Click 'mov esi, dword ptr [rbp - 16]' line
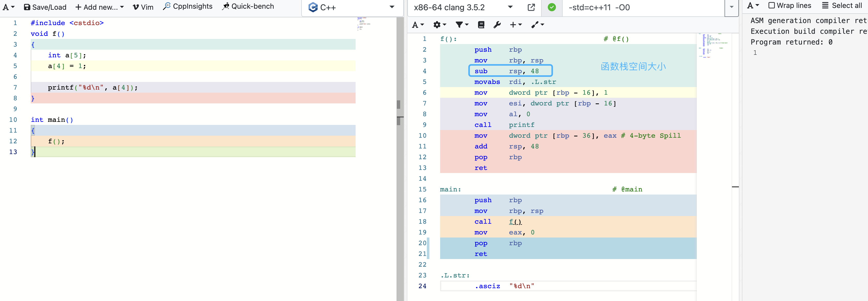The height and width of the screenshot is (301, 868). (545, 103)
